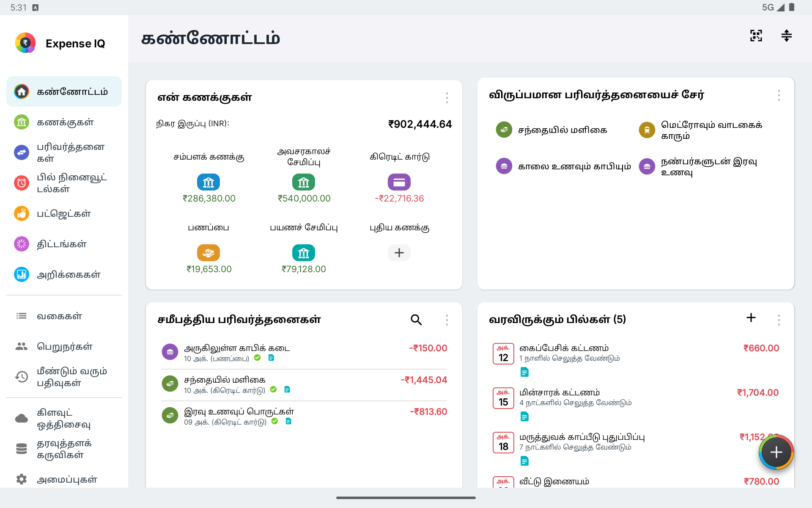Screen dimensions: 812x508
Task: Select பட்ஜெட்கள் in sidebar
Action: click(x=64, y=213)
